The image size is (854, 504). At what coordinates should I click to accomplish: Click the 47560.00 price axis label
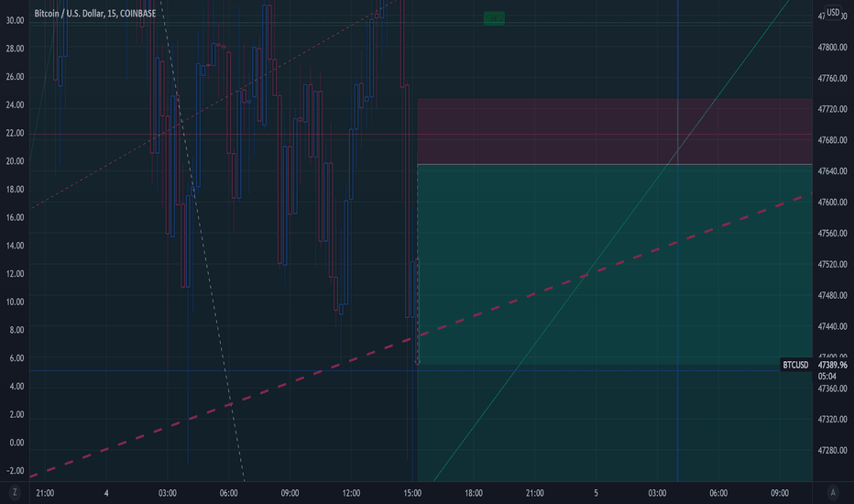click(832, 233)
